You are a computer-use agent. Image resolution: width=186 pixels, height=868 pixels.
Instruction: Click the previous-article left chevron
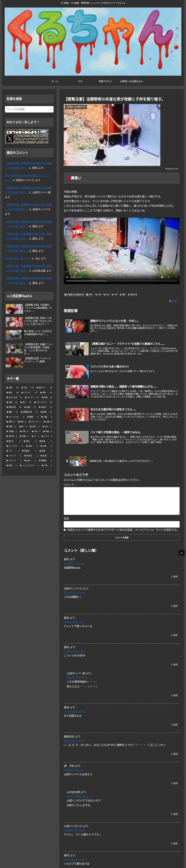(67, 461)
